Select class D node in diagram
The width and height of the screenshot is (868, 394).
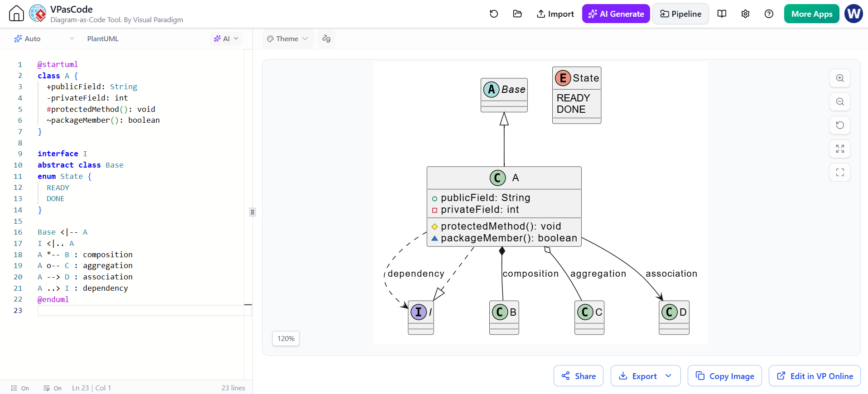[x=674, y=317]
